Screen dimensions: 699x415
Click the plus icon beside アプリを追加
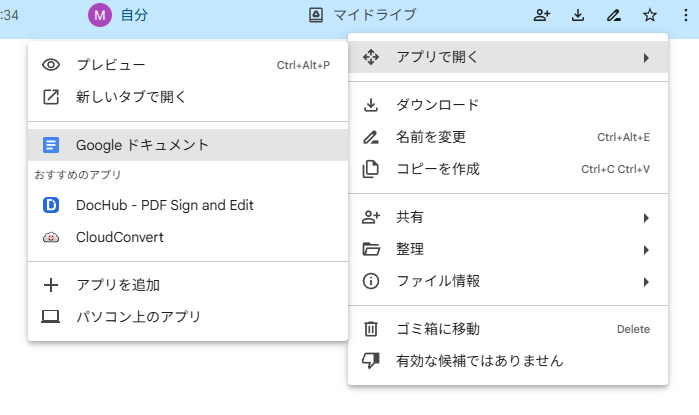(51, 285)
